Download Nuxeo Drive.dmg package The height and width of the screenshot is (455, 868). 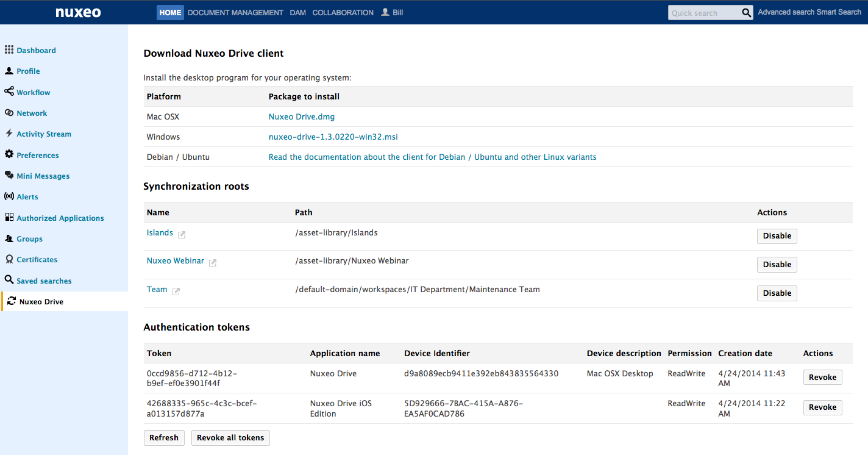302,116
